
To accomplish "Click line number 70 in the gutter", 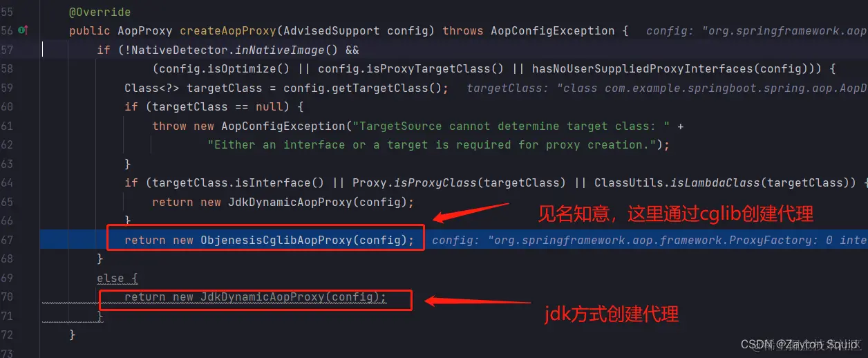I will (x=7, y=296).
